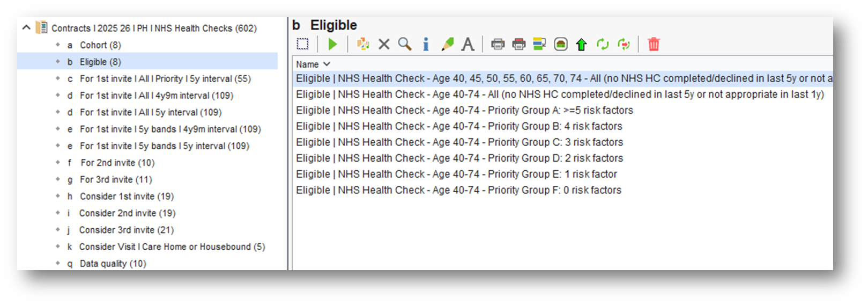This screenshot has height=305, width=868.
Task: Run the report with green play icon
Action: tap(332, 44)
